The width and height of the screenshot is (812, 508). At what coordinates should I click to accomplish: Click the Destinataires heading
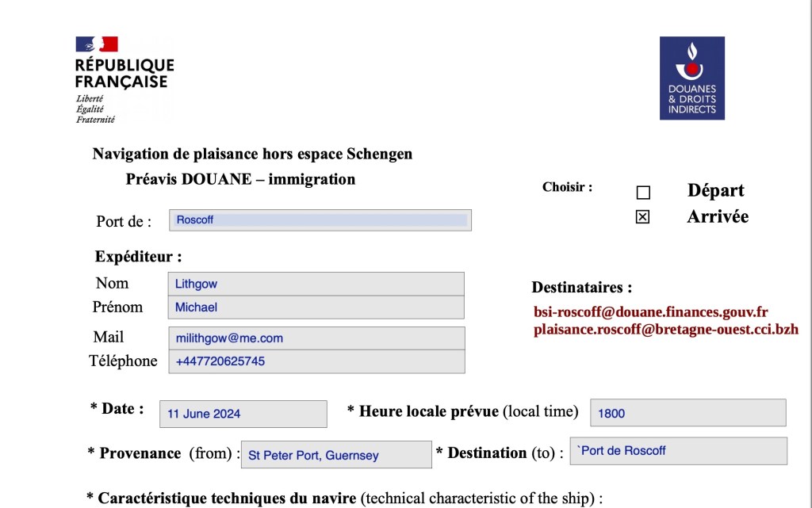[582, 288]
